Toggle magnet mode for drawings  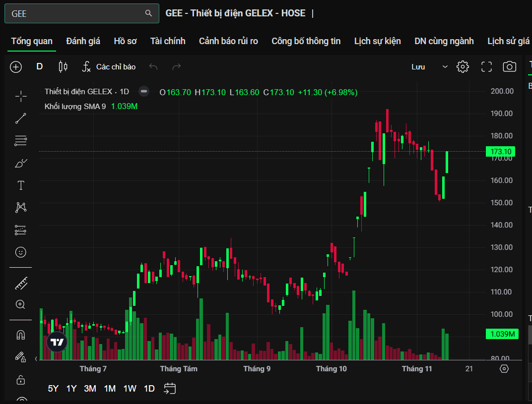[21, 335]
